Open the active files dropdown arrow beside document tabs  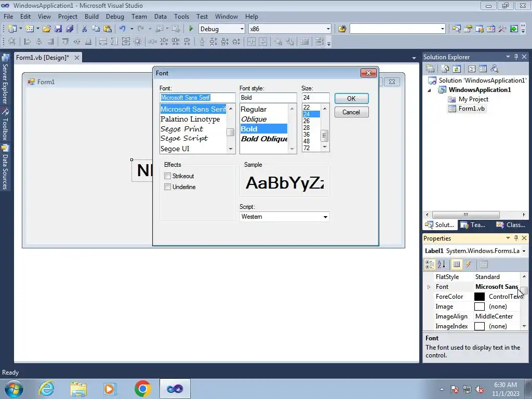pyautogui.click(x=414, y=58)
